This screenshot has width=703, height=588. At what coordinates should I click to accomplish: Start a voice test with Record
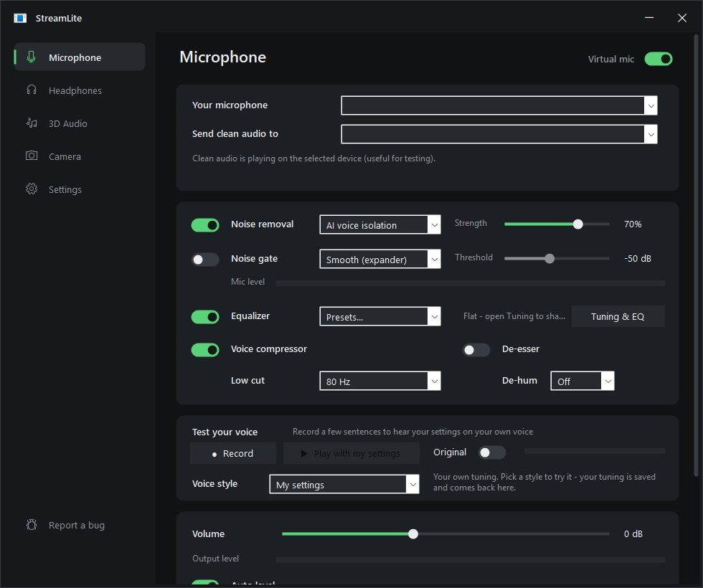pos(233,453)
